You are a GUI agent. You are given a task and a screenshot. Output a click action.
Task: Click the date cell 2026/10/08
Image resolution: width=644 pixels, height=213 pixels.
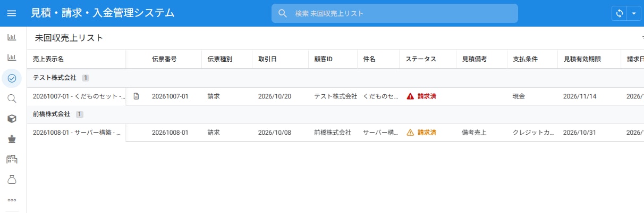pyautogui.click(x=275, y=133)
